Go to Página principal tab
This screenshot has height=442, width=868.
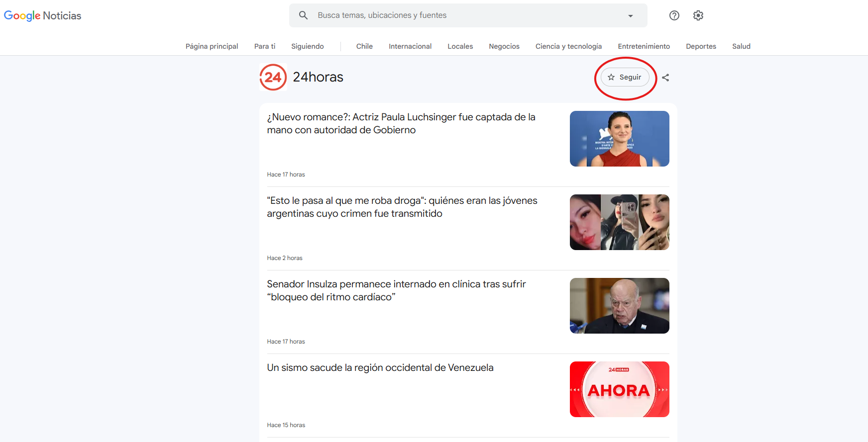pos(212,46)
